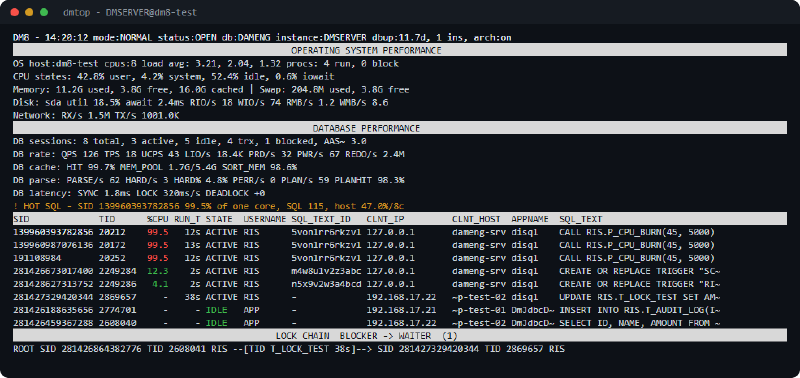Click the green maximize window button
The image size is (800, 378).
click(44, 12)
